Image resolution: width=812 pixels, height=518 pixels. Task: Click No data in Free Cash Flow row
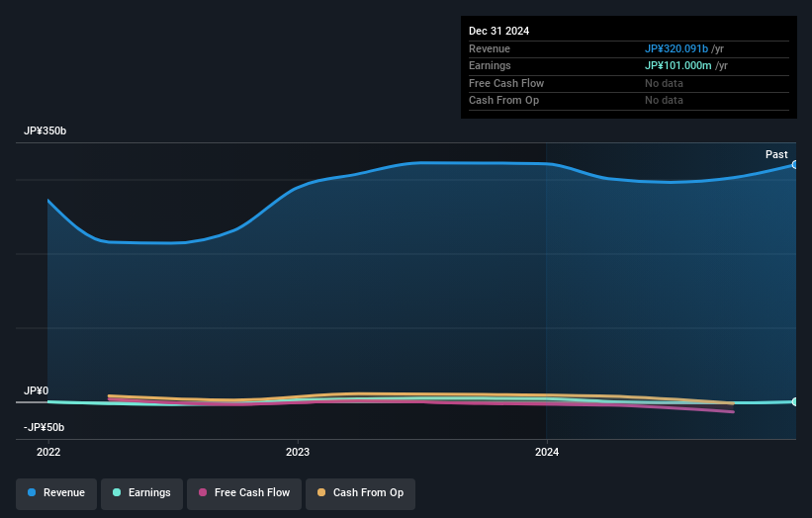coord(664,83)
